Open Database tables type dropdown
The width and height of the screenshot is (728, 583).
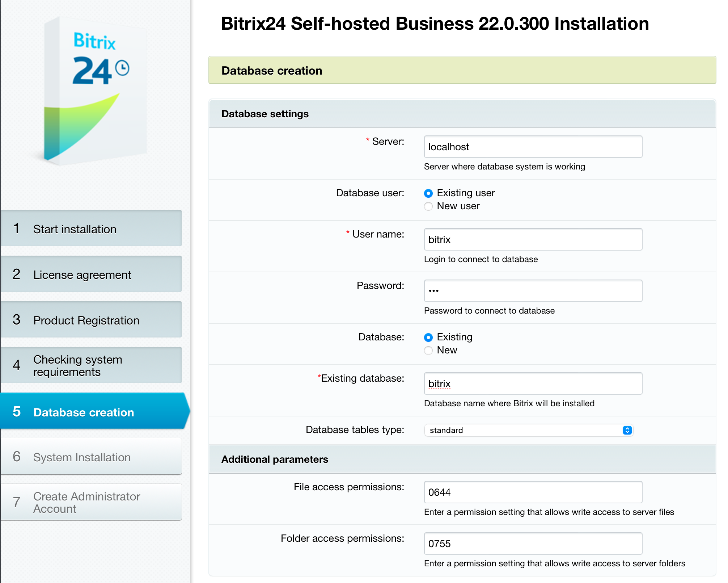[528, 430]
